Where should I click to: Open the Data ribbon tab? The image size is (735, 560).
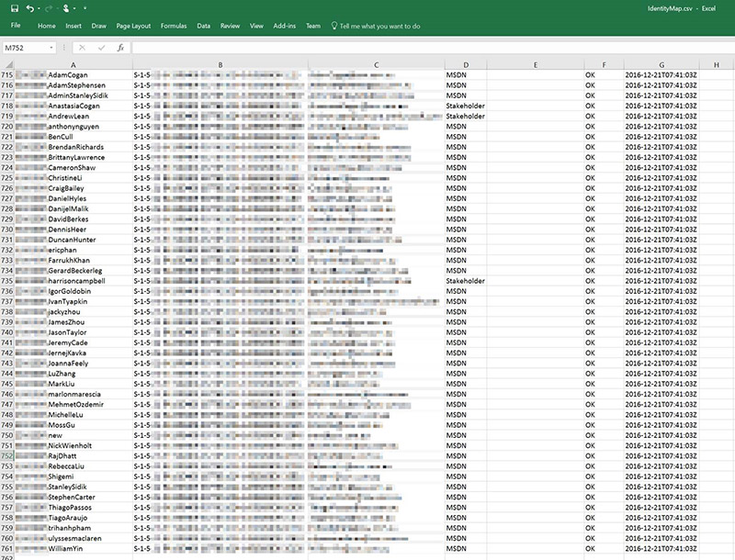tap(203, 27)
